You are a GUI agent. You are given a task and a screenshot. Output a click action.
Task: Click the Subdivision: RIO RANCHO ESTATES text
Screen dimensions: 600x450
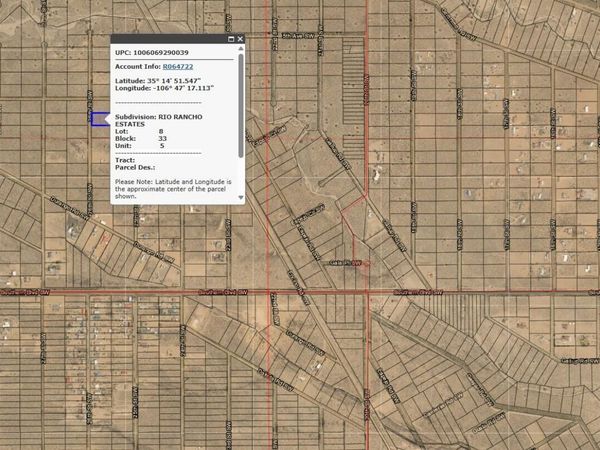[x=159, y=121]
